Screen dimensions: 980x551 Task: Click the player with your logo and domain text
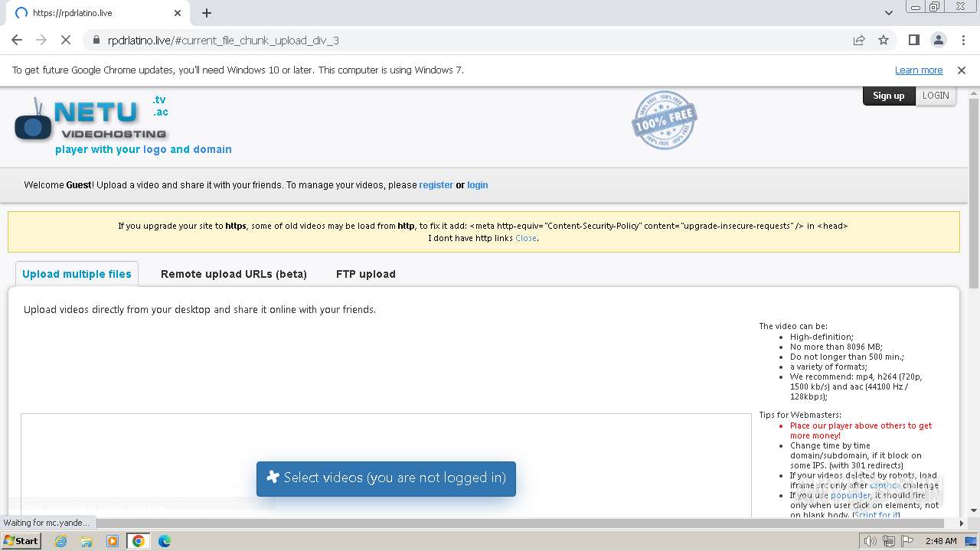pyautogui.click(x=143, y=149)
